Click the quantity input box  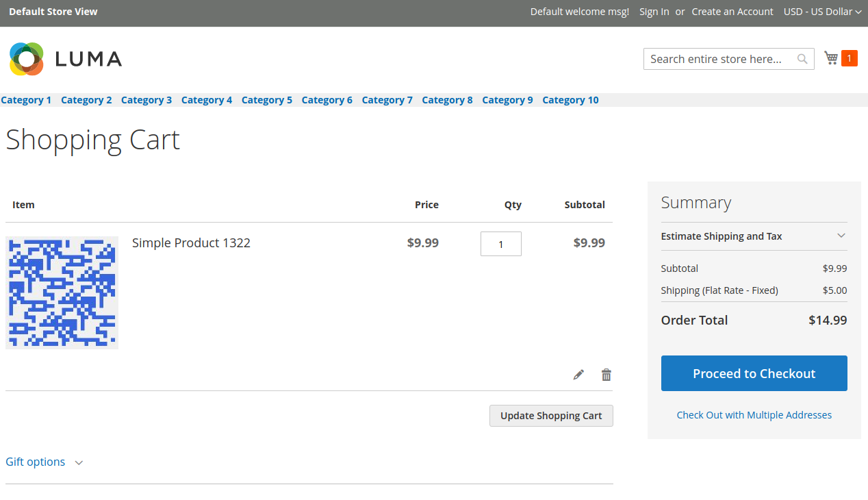coord(501,244)
